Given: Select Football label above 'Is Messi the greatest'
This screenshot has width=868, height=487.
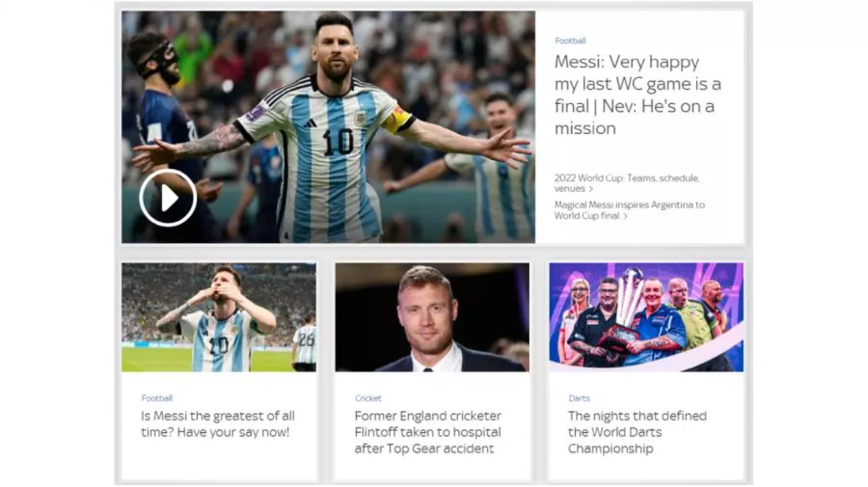Looking at the screenshot, I should tap(156, 398).
